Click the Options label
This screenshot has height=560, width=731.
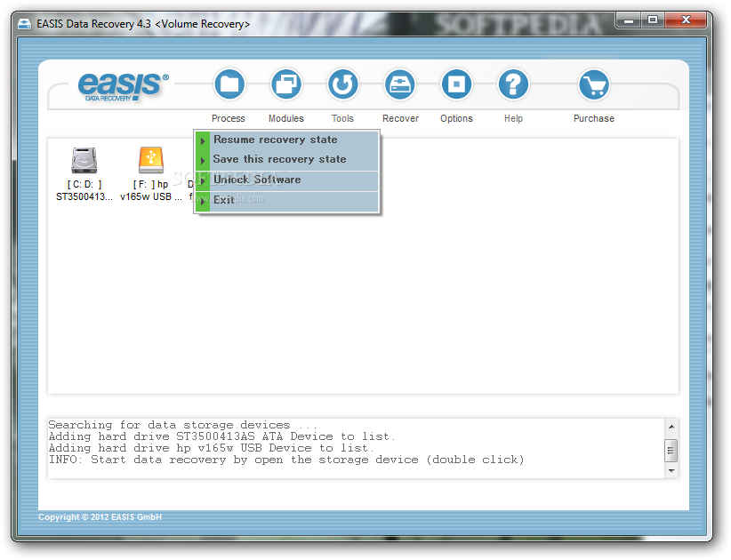tap(456, 118)
